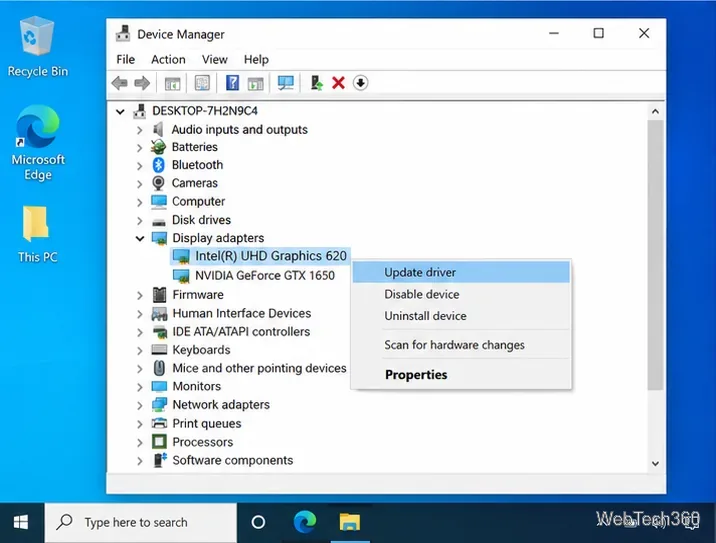This screenshot has width=716, height=543.
Task: Open the View menu
Action: coord(214,59)
